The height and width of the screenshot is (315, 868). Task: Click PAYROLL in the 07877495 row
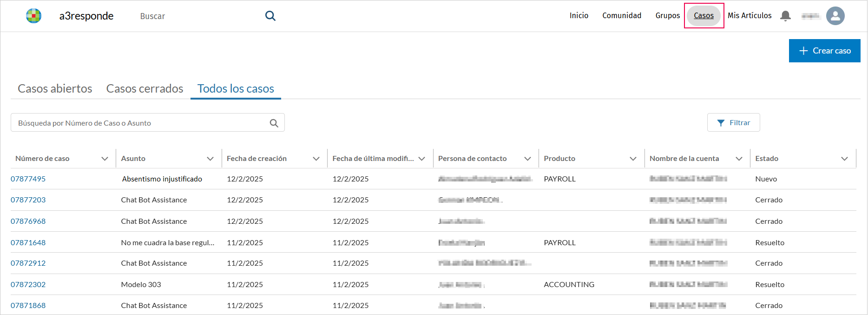pos(559,179)
